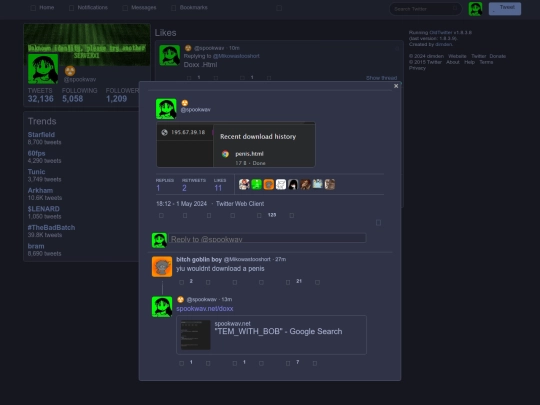
Task: Click the white sketch liker avatar
Action: [281, 184]
